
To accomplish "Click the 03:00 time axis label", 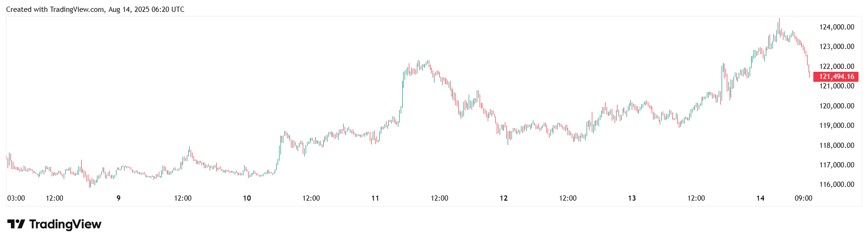I will [16, 198].
